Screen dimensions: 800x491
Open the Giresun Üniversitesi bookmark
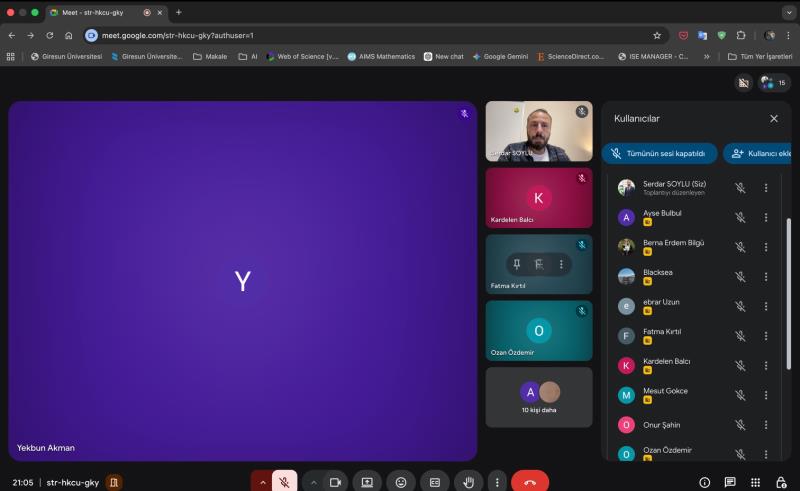tap(66, 56)
